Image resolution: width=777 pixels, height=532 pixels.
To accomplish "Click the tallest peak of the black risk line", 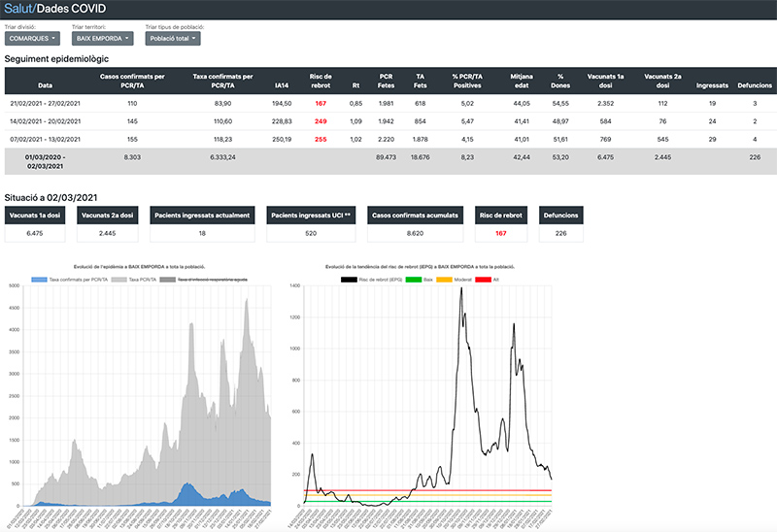I will coord(461,288).
